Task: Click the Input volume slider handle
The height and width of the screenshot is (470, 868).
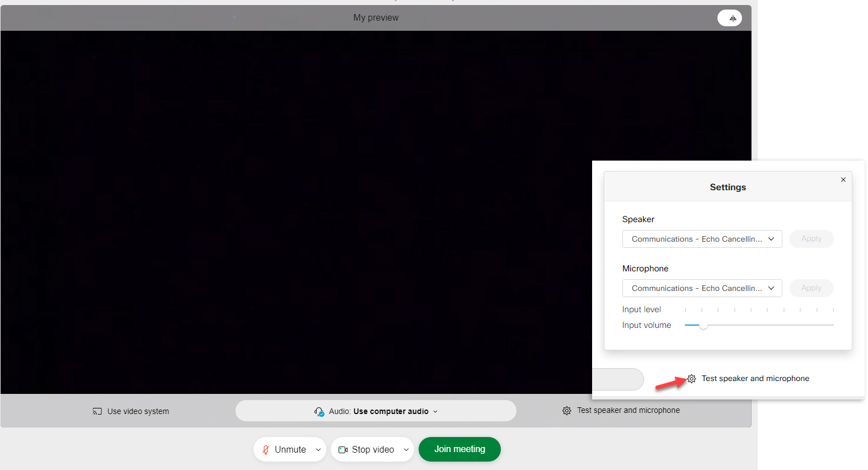Action: (x=703, y=325)
